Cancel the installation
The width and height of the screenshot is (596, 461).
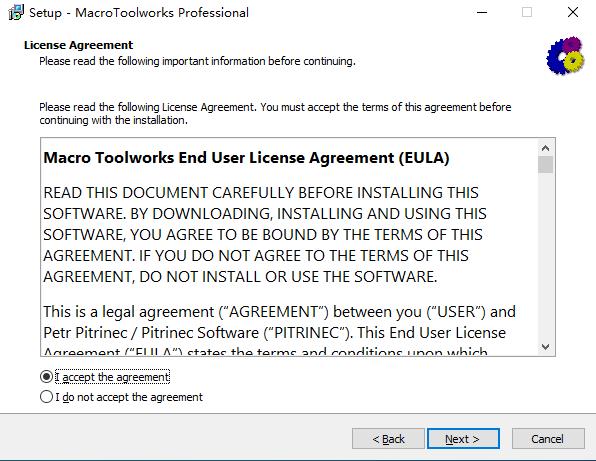click(x=548, y=439)
